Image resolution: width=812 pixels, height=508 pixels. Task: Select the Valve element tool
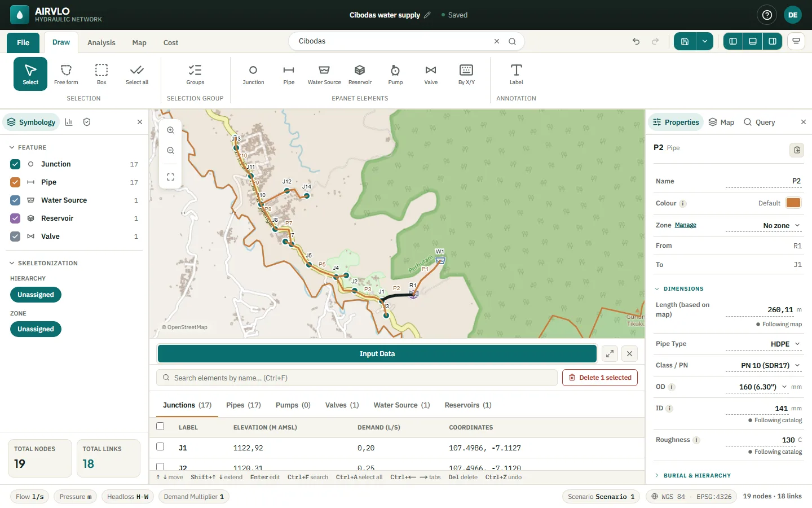coord(431,74)
